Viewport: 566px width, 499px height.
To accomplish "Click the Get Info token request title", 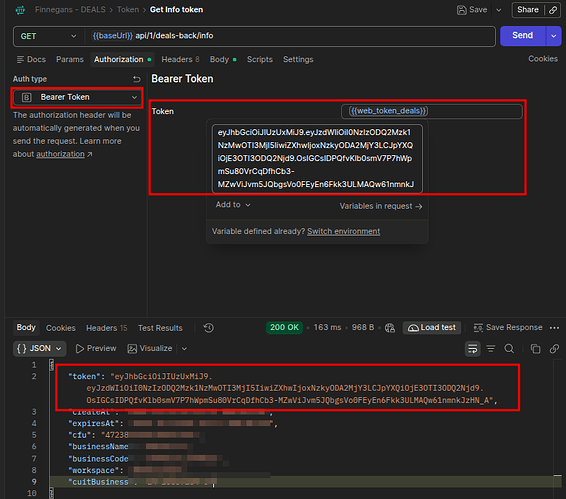I will point(176,10).
